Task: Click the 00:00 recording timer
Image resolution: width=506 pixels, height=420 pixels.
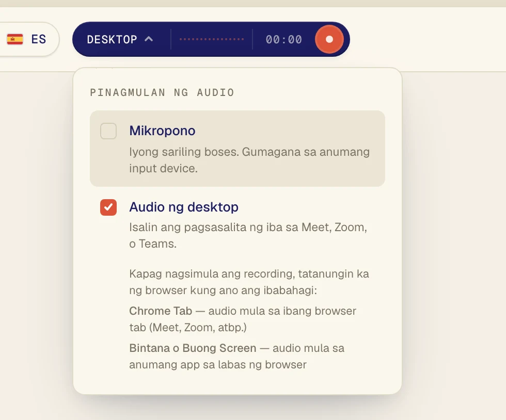Action: tap(283, 40)
